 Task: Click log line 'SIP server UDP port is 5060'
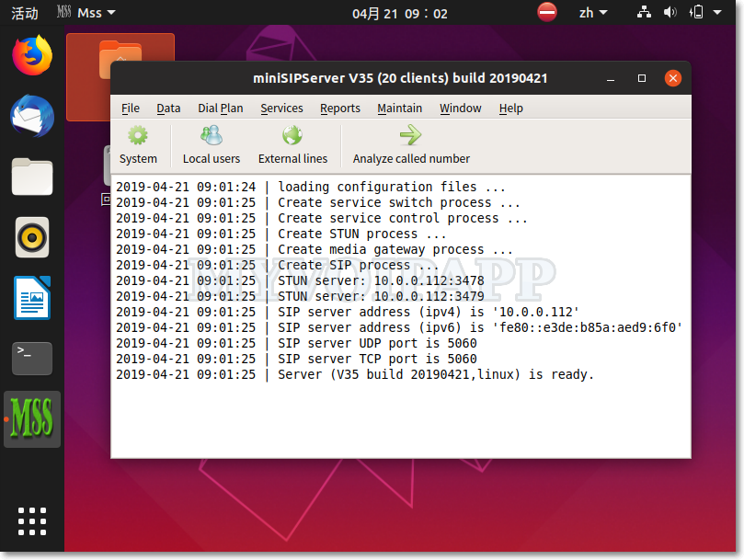click(x=296, y=344)
